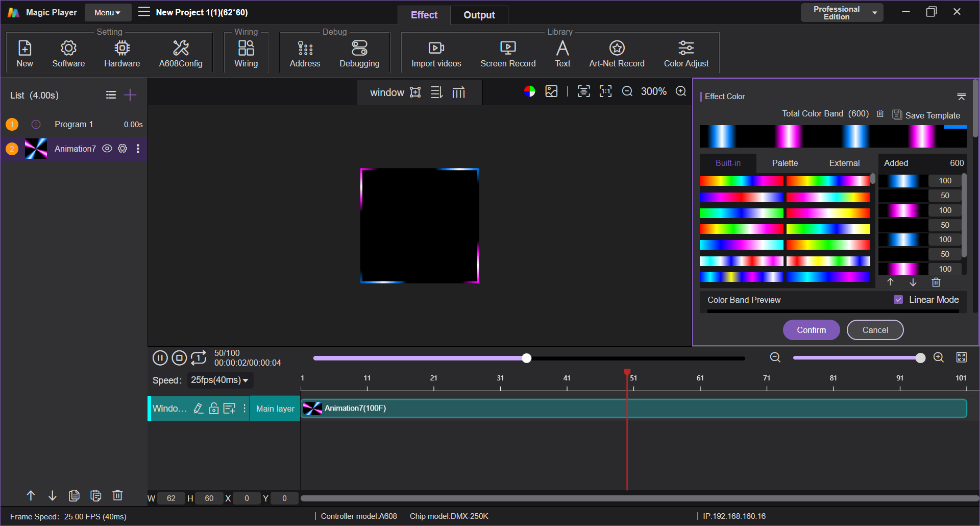Click the width W input field
The height and width of the screenshot is (526, 980).
click(171, 498)
